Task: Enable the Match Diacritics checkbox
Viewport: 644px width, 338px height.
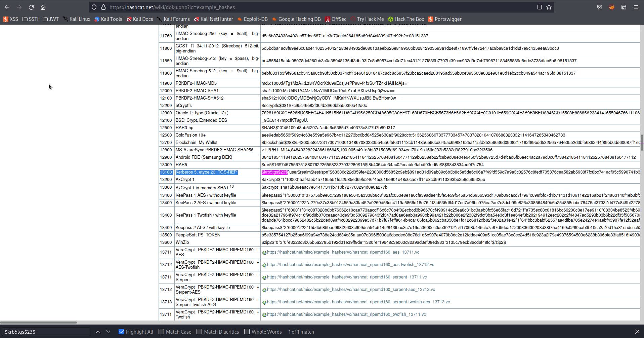Action: point(199,332)
